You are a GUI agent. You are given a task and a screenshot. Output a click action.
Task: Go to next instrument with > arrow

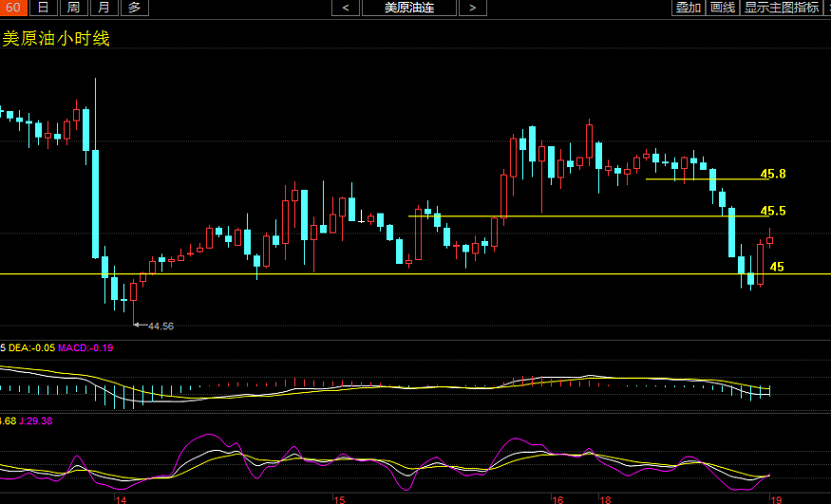pyautogui.click(x=473, y=8)
